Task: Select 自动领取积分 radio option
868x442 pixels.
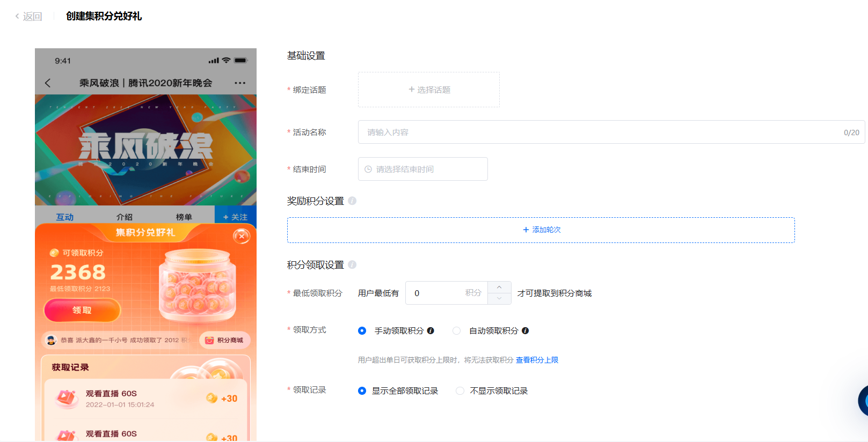Action: tap(457, 330)
